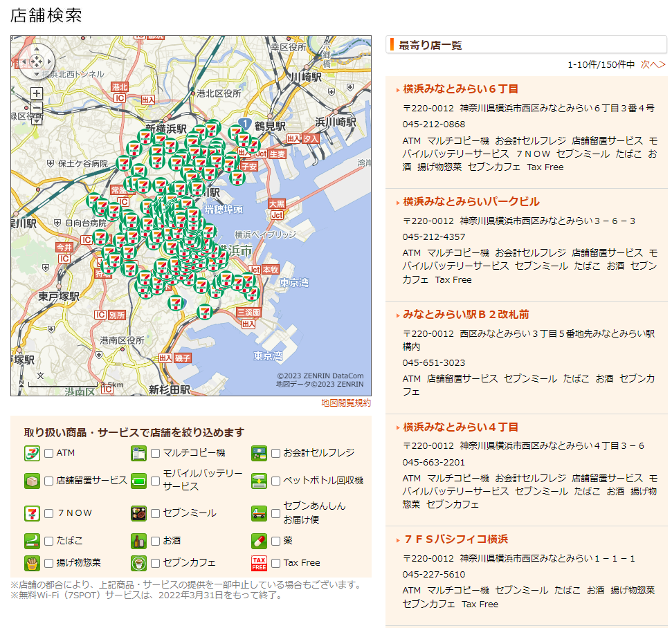Click the phone number 045-227-5610
This screenshot has width=672, height=628.
434,575
